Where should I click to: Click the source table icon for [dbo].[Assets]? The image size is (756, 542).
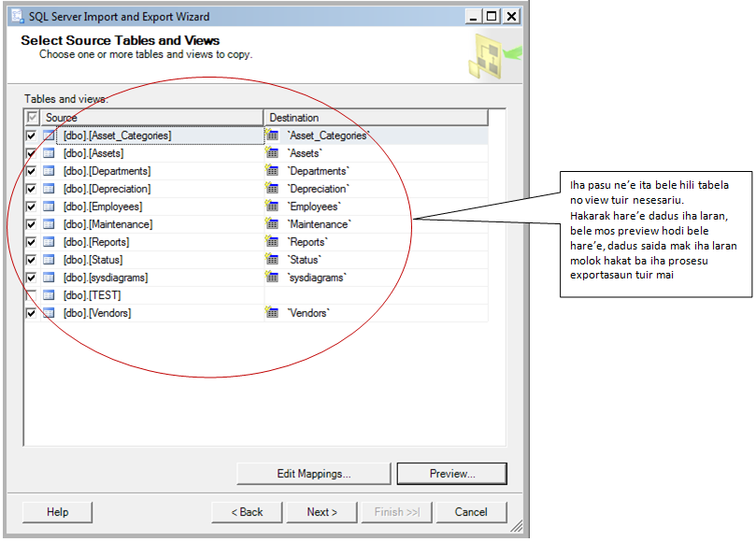[x=49, y=153]
